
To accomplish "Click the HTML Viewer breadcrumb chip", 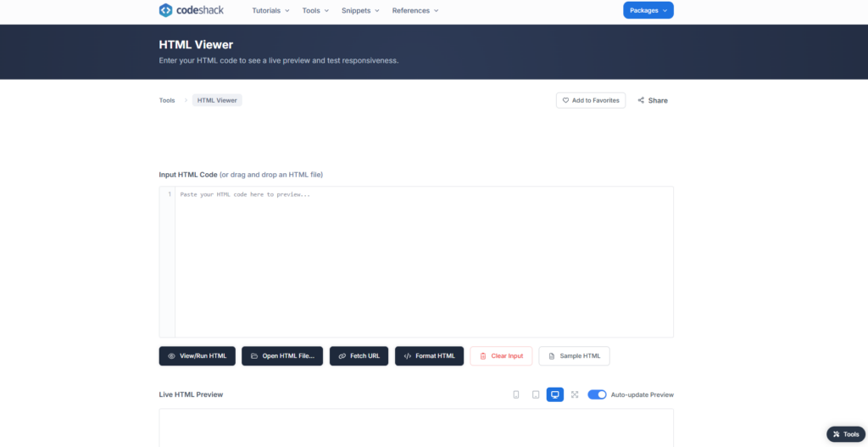I will [217, 100].
